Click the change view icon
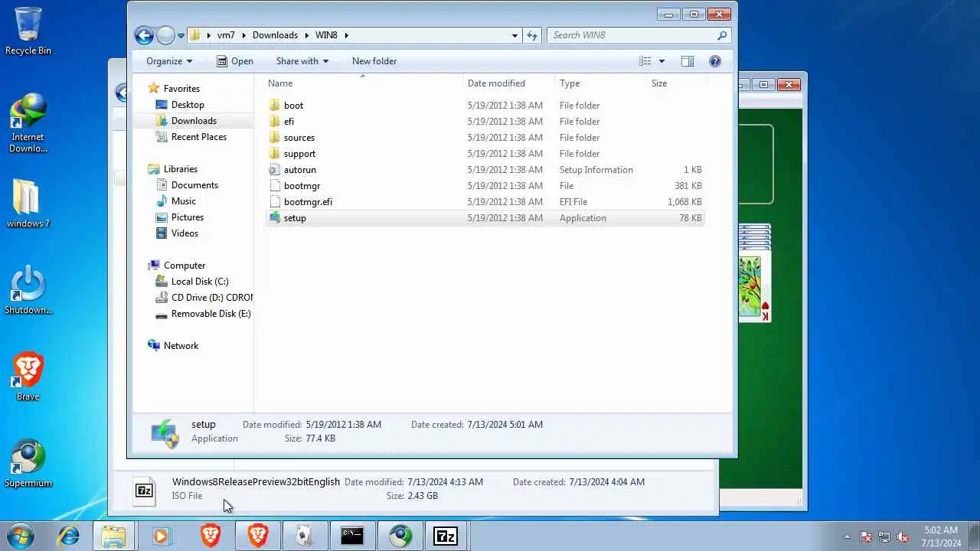This screenshot has height=551, width=980. click(645, 61)
